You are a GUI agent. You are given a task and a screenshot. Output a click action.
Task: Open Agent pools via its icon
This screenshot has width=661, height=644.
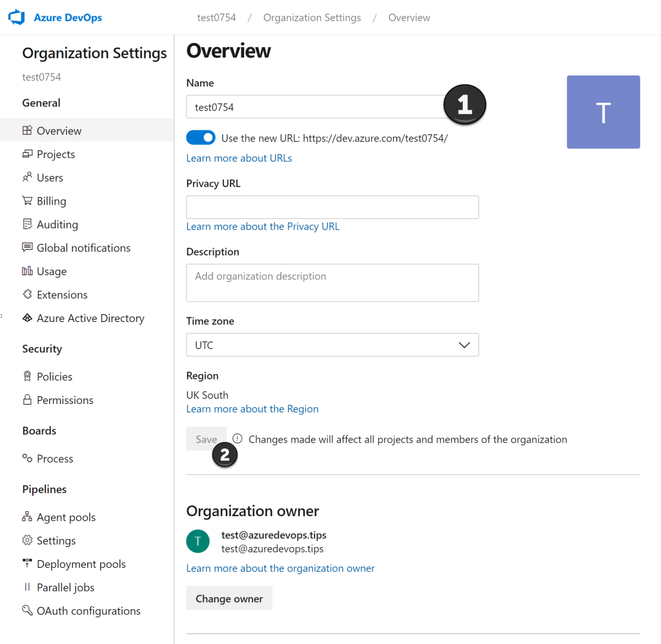(x=26, y=517)
